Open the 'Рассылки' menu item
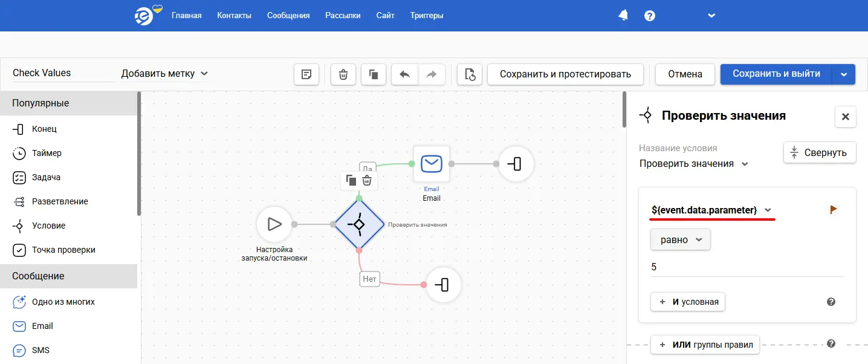The height and width of the screenshot is (364, 868). 343,16
